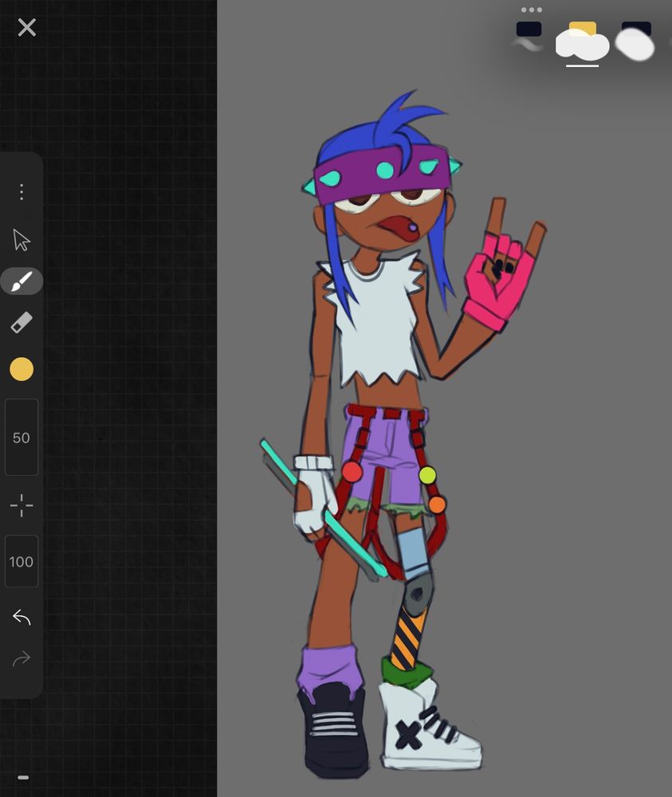Adjust the brush size value 50
This screenshot has width=672, height=797.
tap(22, 437)
